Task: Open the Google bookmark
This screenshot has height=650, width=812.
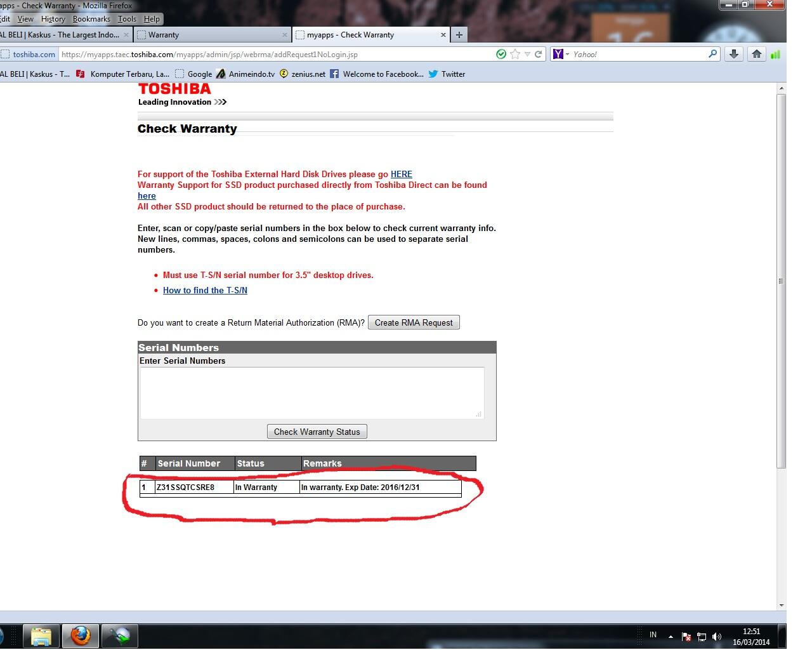Action: point(193,74)
